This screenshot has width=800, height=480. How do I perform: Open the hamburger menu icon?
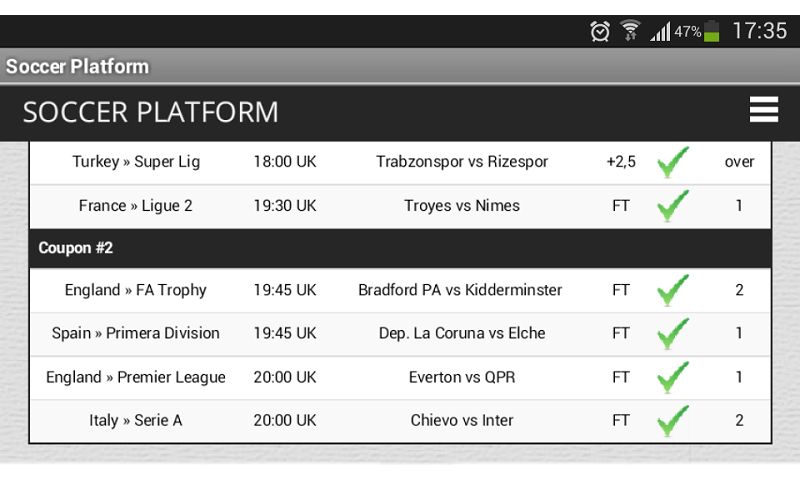(x=763, y=110)
